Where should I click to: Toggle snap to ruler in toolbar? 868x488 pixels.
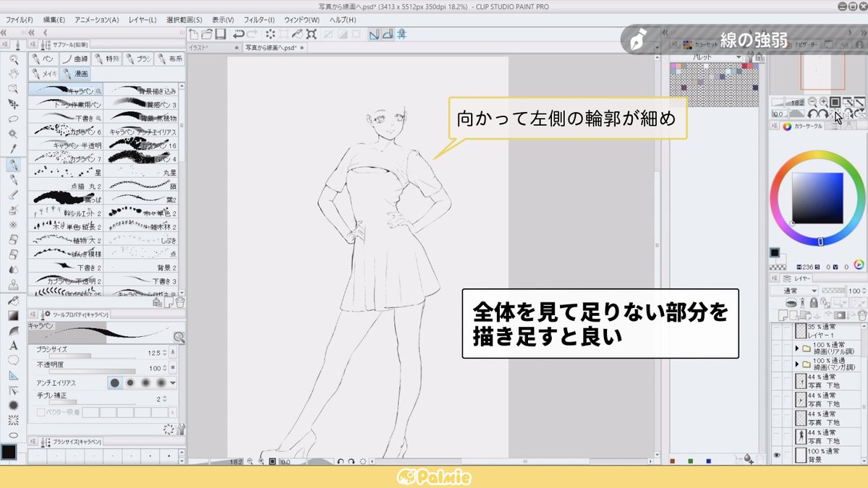374,34
